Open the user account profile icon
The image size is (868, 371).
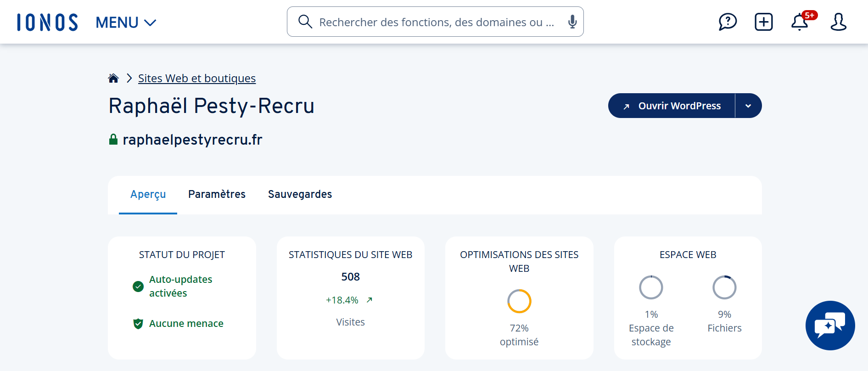tap(838, 22)
